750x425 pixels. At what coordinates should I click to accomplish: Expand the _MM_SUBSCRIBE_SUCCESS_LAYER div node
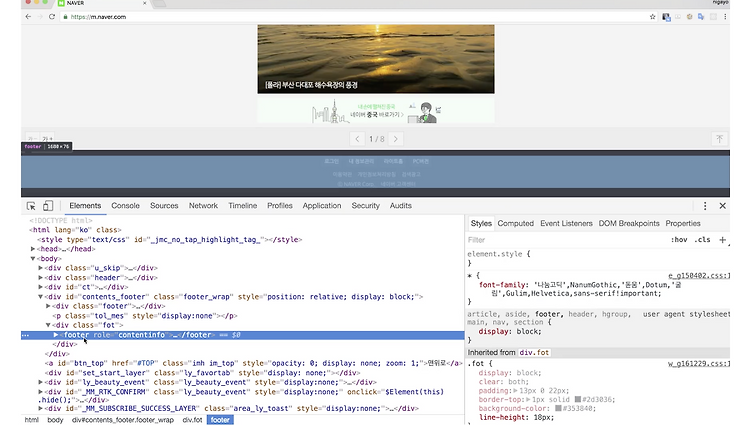[x=41, y=409]
